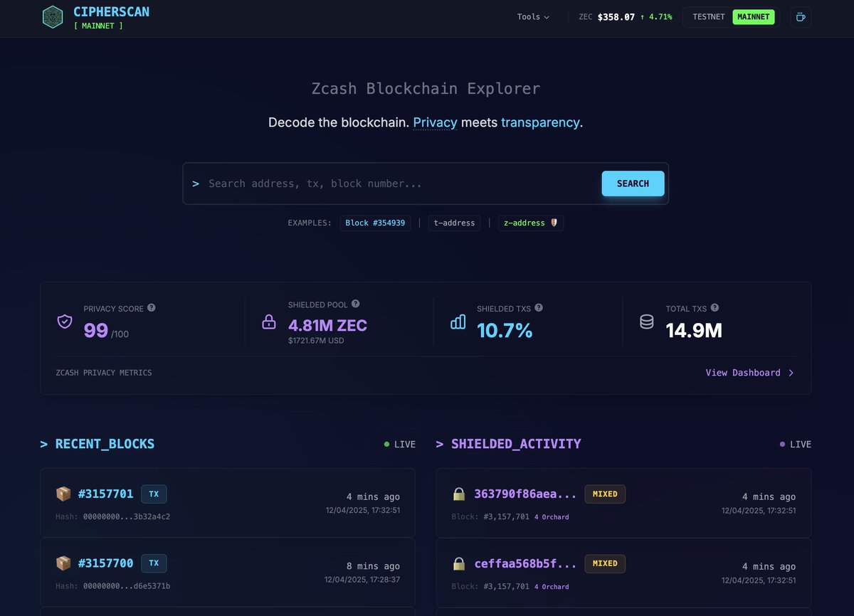Click the box icon for block #3157701

coord(63,494)
